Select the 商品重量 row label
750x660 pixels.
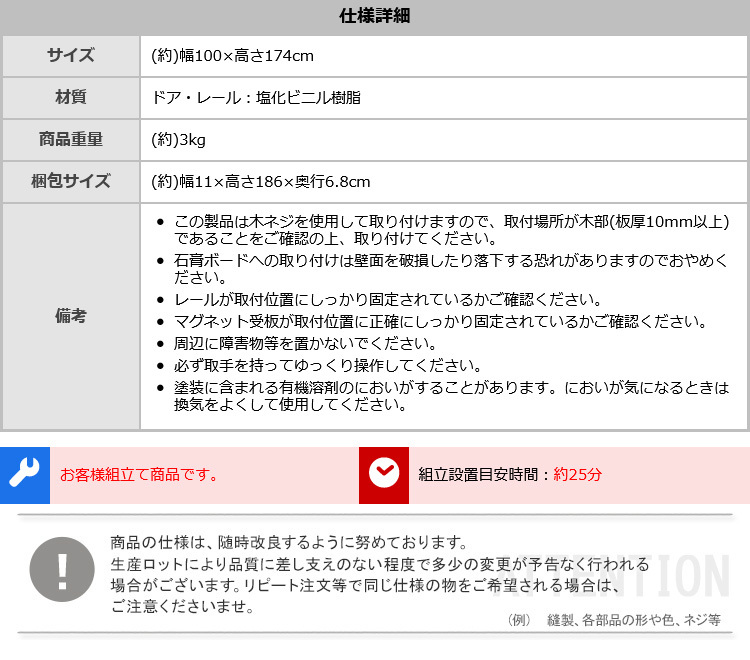click(71, 140)
